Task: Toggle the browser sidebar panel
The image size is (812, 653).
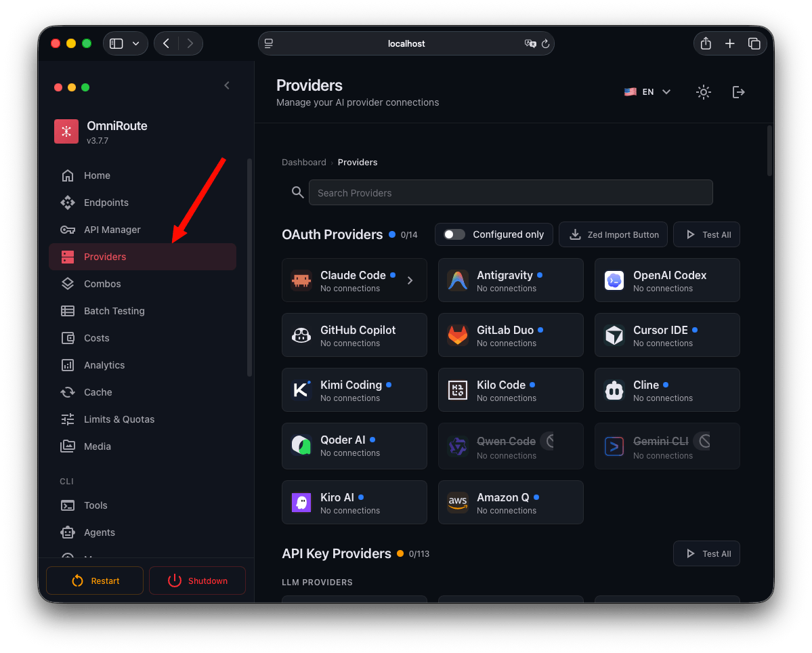Action: 116,43
